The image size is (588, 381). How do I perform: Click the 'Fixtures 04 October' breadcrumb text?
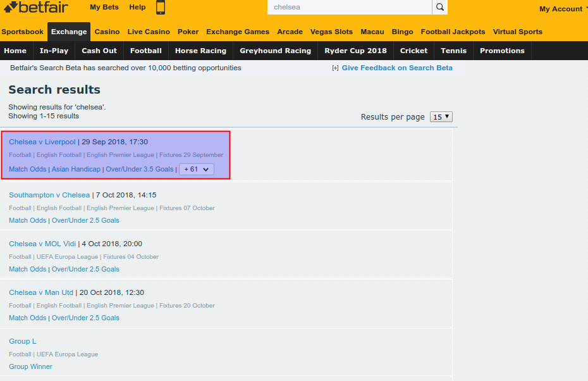coord(131,257)
